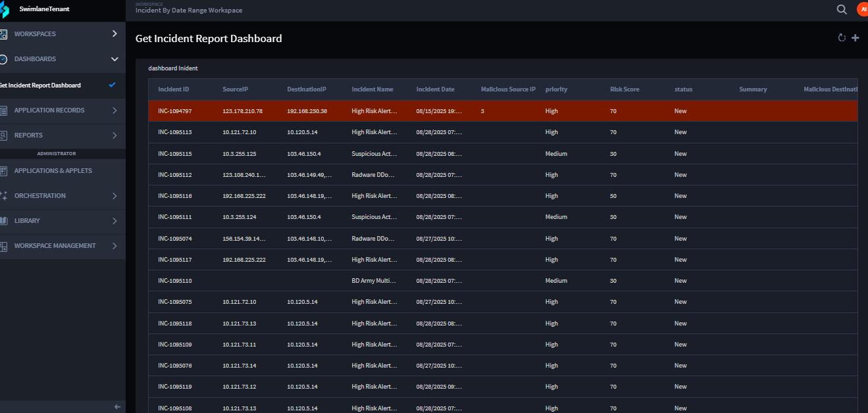Viewport: 868px width, 413px height.
Task: Expand the Application Records chevron
Action: [x=115, y=110]
